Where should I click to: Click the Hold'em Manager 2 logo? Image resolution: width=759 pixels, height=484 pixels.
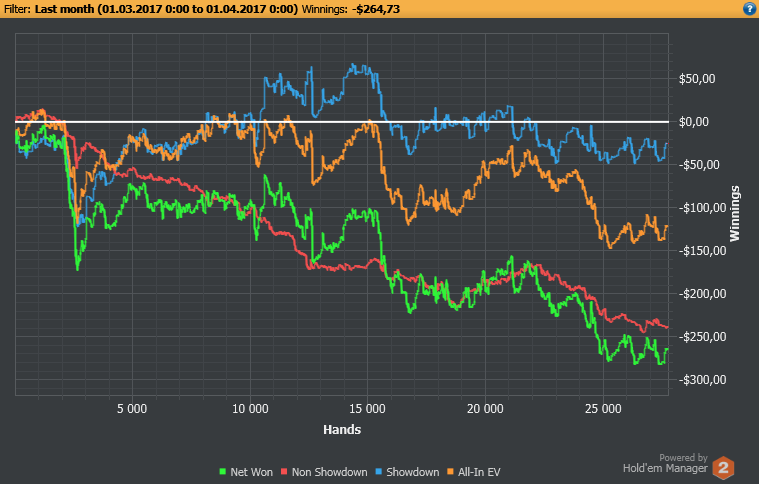723,468
